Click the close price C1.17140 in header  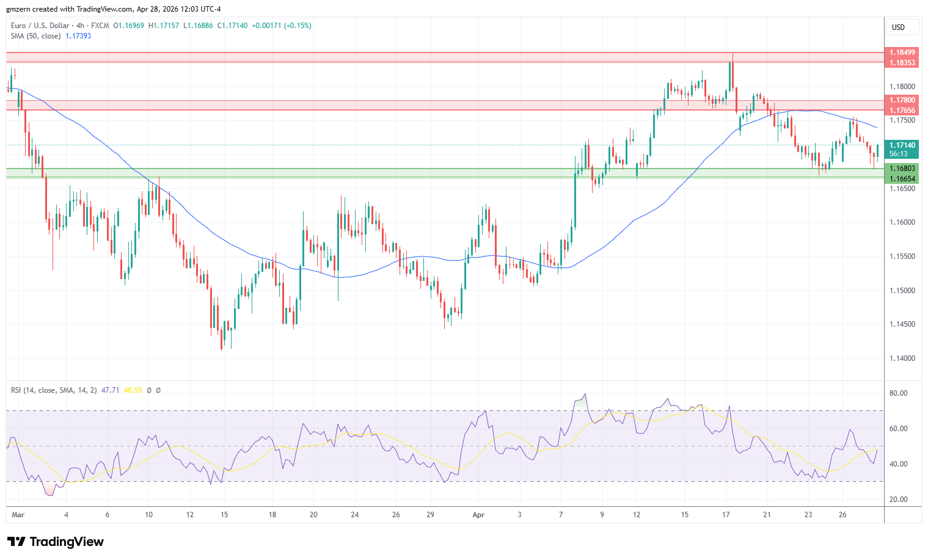[x=233, y=26]
